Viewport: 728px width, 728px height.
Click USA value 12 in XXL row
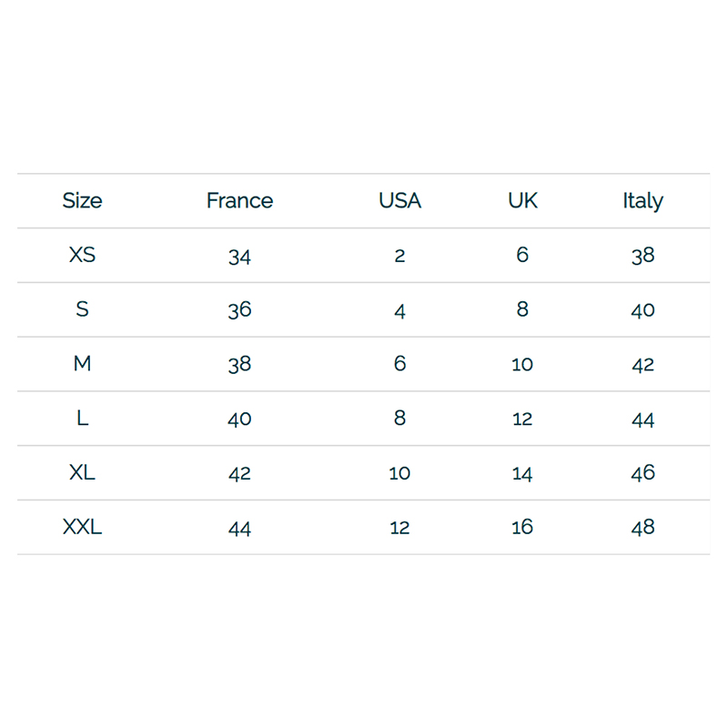[x=399, y=528]
